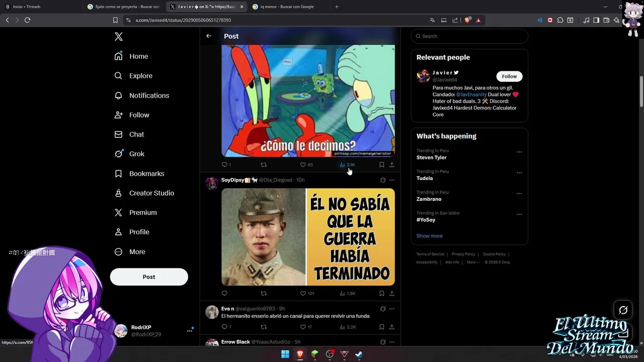Open more options for #YoSoy trend
This screenshot has width=644, height=362.
519,214
